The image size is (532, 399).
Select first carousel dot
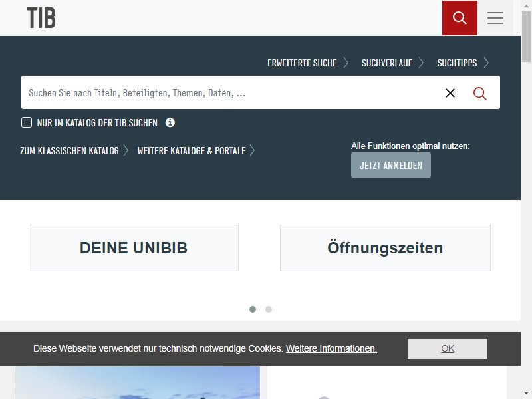coord(253,309)
